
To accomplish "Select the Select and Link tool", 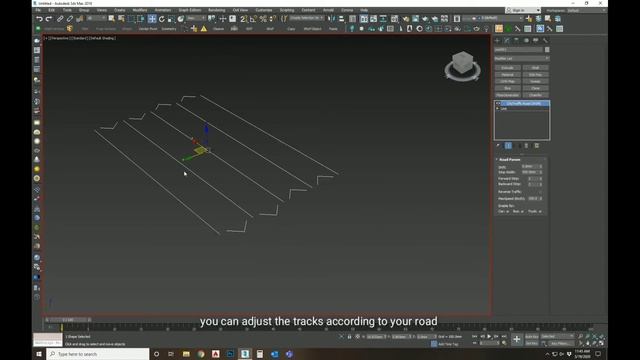I will 60,19.
